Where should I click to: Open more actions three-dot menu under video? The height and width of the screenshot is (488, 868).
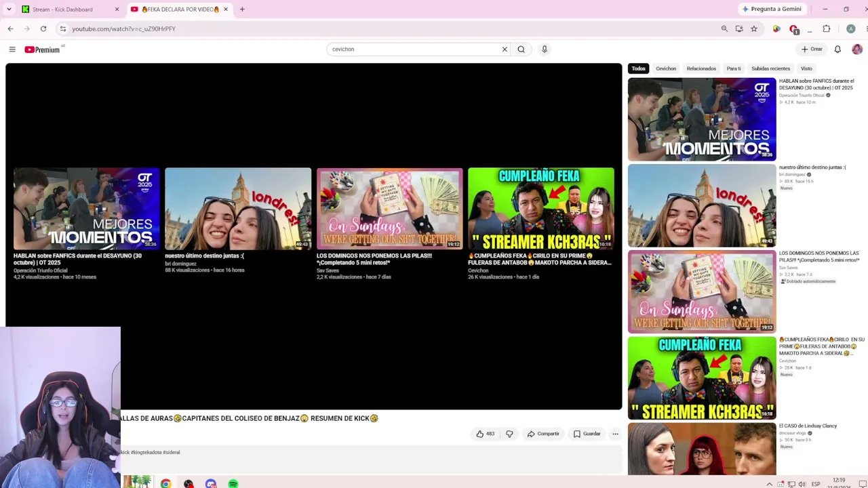pos(615,434)
